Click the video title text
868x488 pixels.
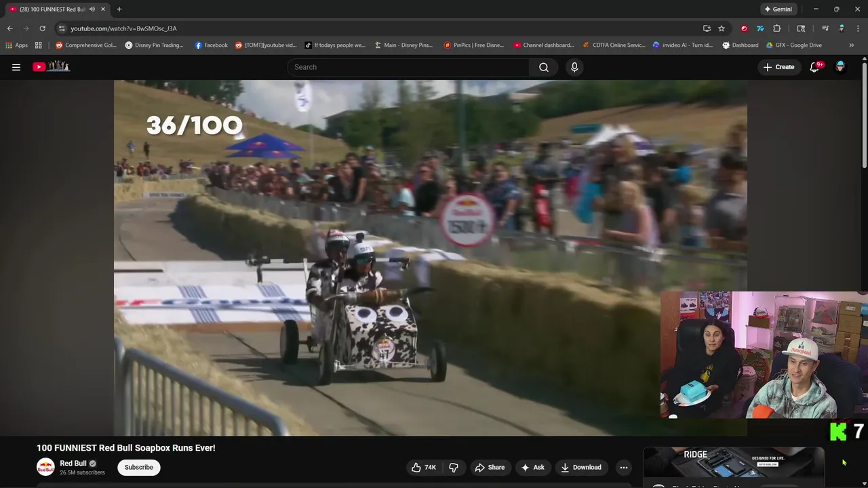tap(125, 448)
